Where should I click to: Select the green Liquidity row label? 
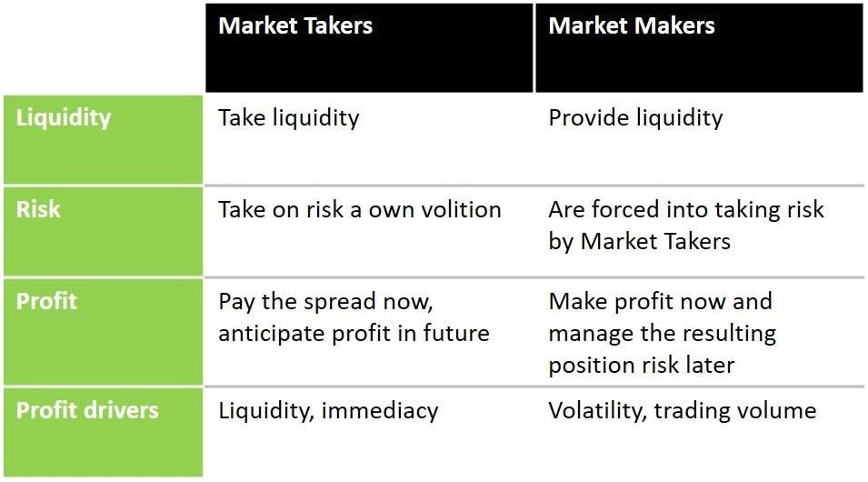(x=64, y=117)
